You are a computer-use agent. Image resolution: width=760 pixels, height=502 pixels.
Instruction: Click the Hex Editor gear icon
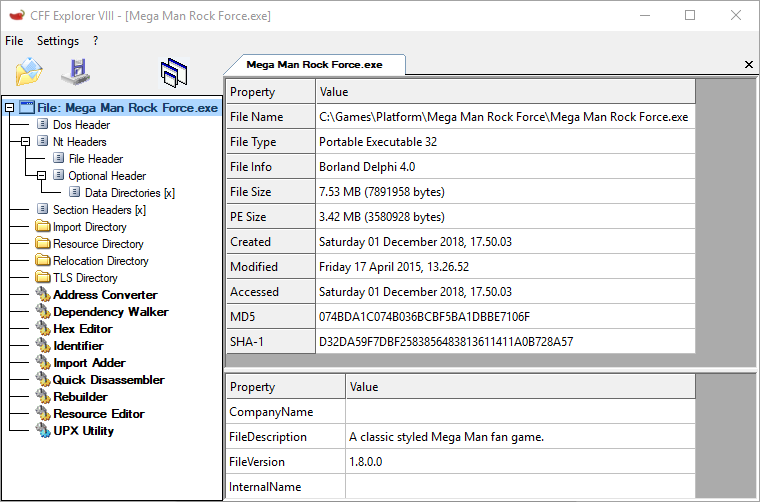click(x=43, y=329)
